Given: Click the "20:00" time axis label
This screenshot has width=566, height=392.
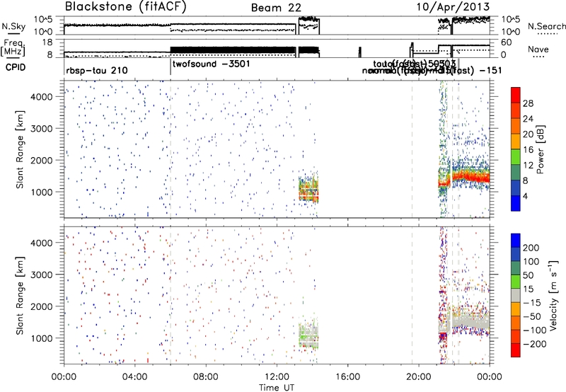Looking at the screenshot, I should [x=419, y=377].
